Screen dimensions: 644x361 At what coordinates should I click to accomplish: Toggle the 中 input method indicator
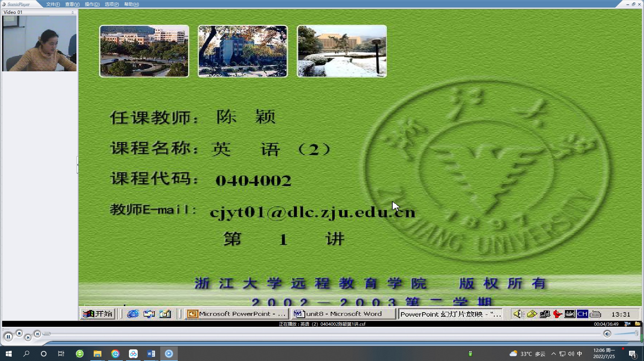(580, 354)
